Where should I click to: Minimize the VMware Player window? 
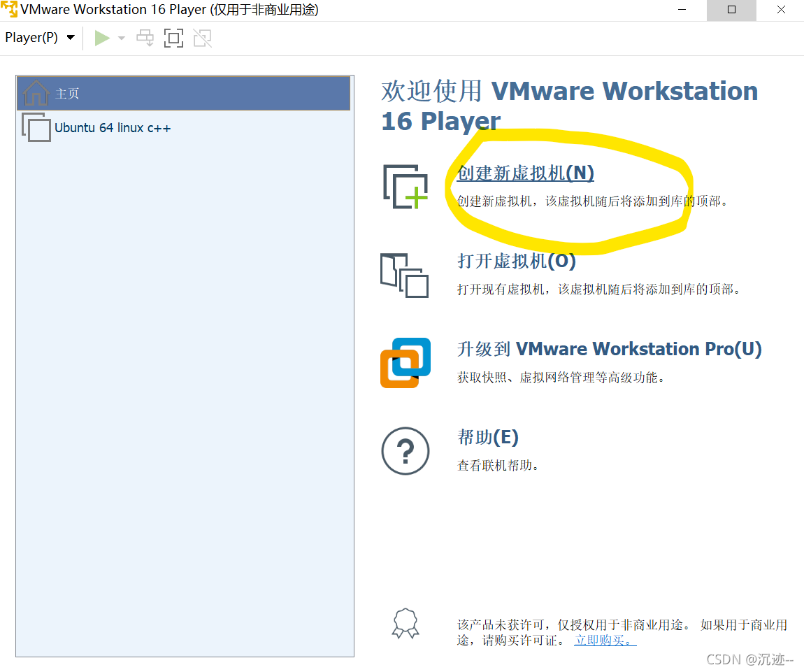tap(682, 10)
